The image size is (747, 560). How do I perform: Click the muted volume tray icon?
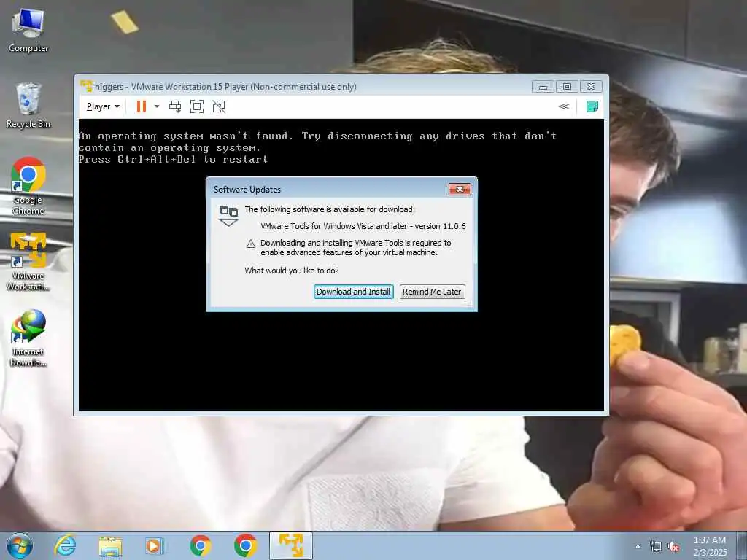673,547
